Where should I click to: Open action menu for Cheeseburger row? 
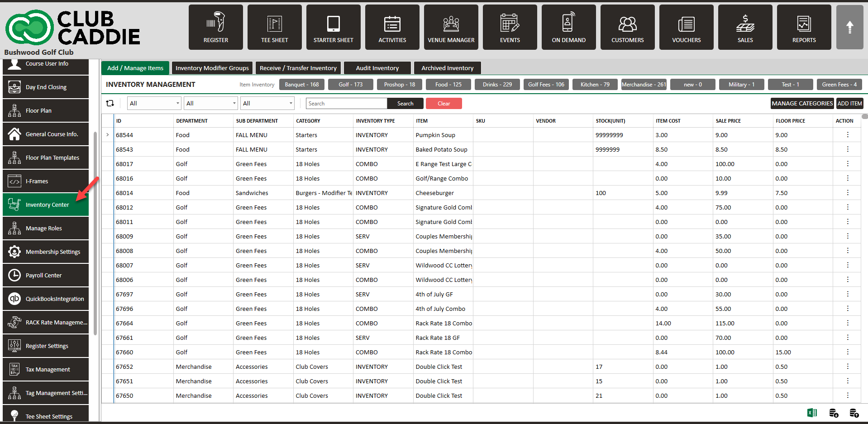(848, 193)
